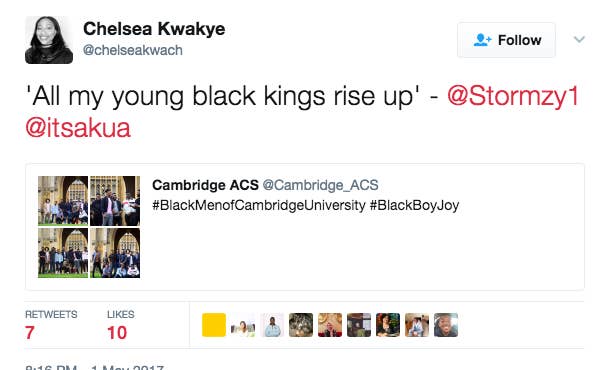Open the tweet options chevron menu
Viewport: 611px width, 370px height.
coord(579,39)
